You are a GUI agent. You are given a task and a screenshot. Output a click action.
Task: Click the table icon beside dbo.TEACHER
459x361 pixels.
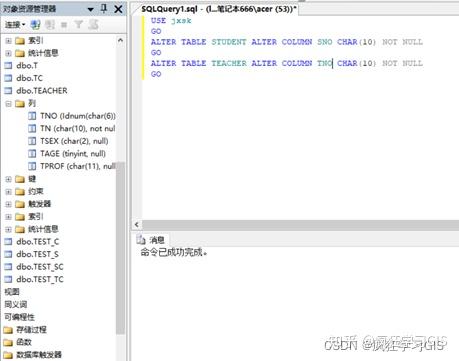8,91
